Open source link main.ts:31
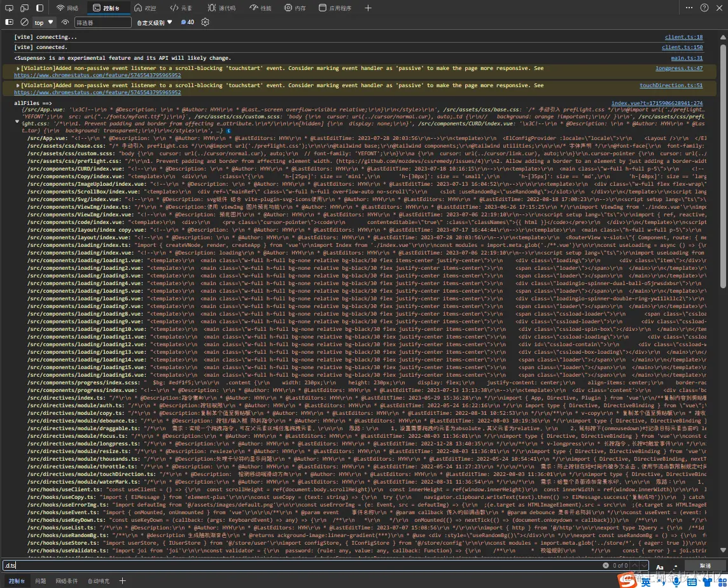The width and height of the screenshot is (728, 588). [x=687, y=58]
